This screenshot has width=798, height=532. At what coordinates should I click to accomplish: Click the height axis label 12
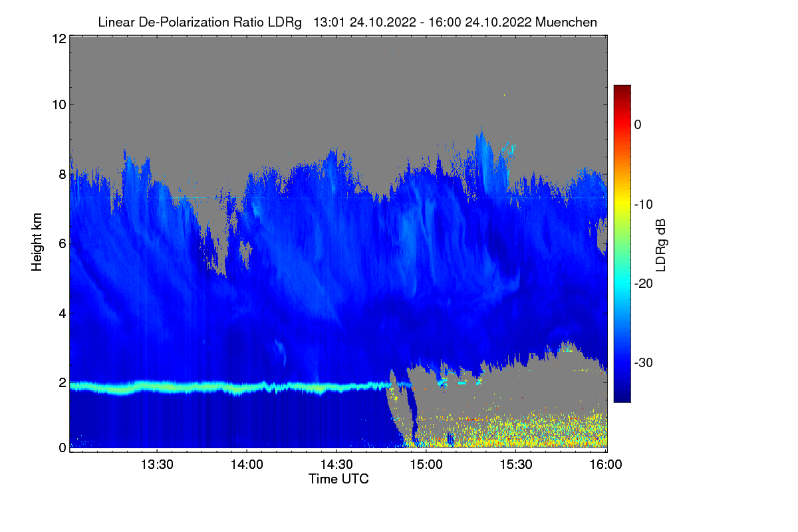point(58,39)
